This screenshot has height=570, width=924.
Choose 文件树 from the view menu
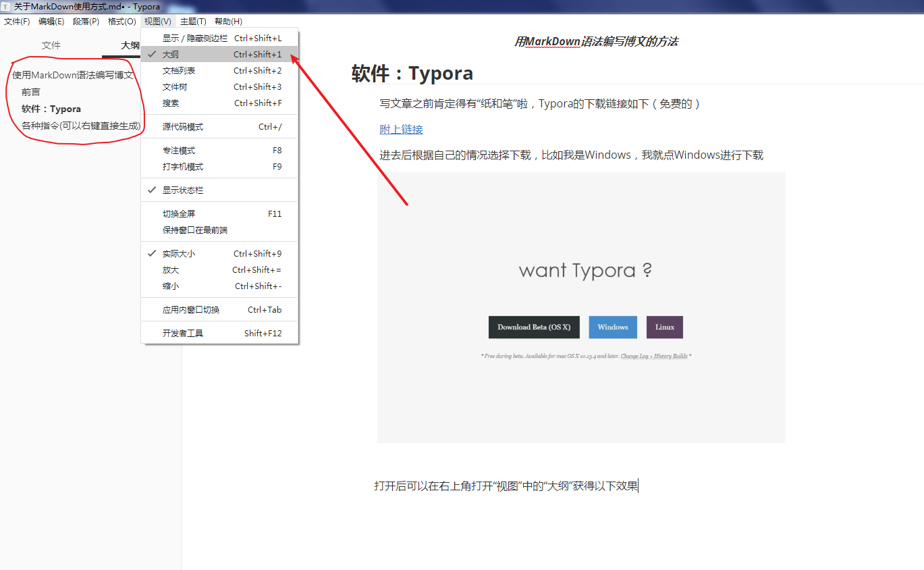coord(219,86)
